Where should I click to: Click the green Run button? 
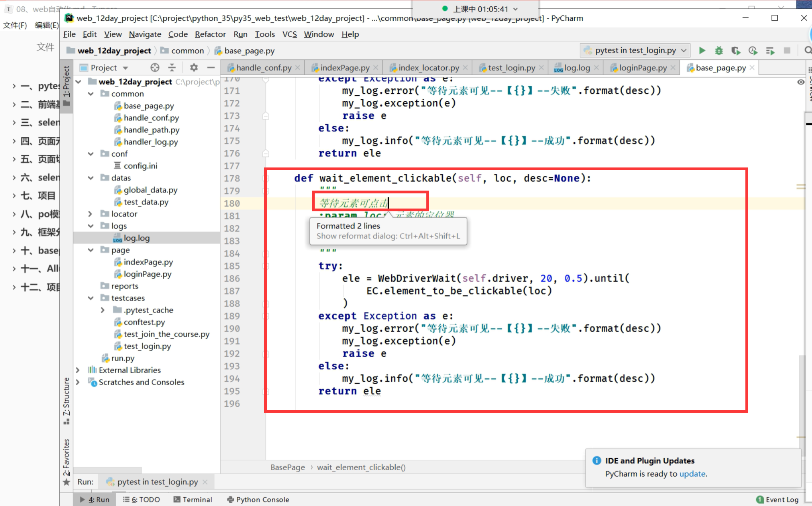pos(702,51)
